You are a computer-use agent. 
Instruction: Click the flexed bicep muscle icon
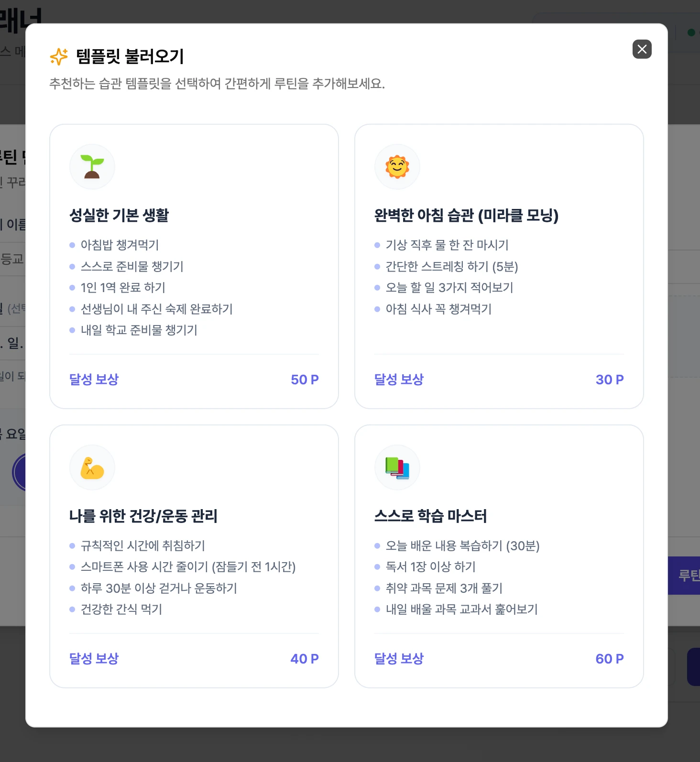tap(92, 468)
